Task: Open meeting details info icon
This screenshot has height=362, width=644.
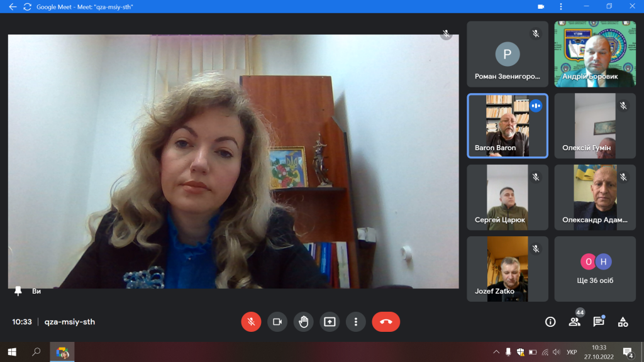Action: pos(550,322)
